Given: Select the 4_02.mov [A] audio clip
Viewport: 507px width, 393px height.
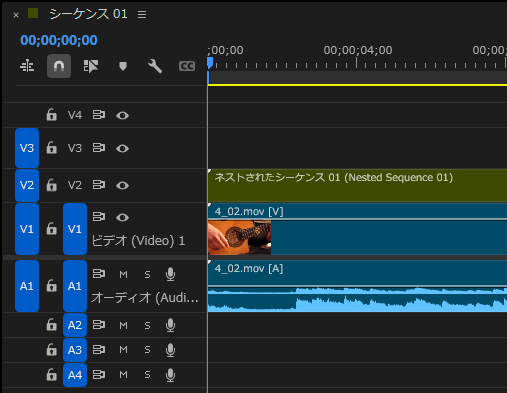Looking at the screenshot, I should point(357,286).
